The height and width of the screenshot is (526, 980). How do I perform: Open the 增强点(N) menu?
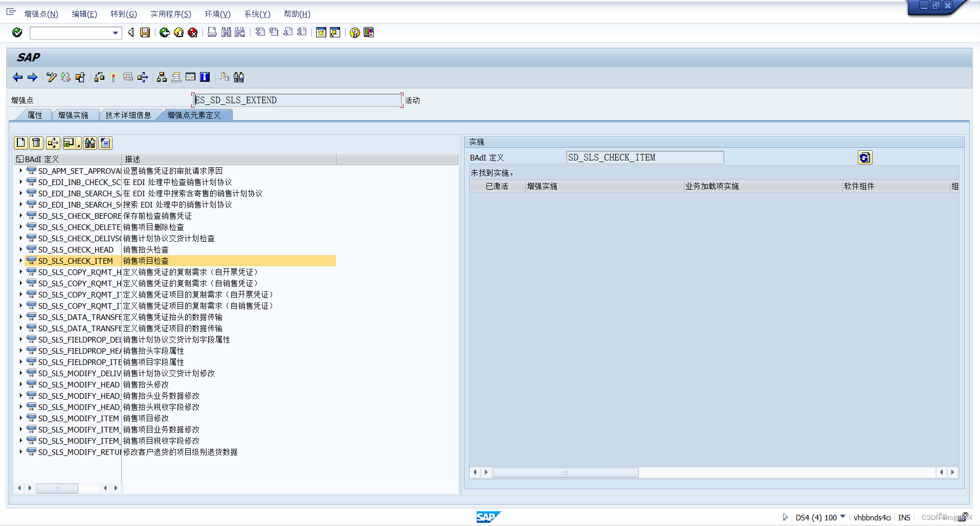tap(41, 14)
